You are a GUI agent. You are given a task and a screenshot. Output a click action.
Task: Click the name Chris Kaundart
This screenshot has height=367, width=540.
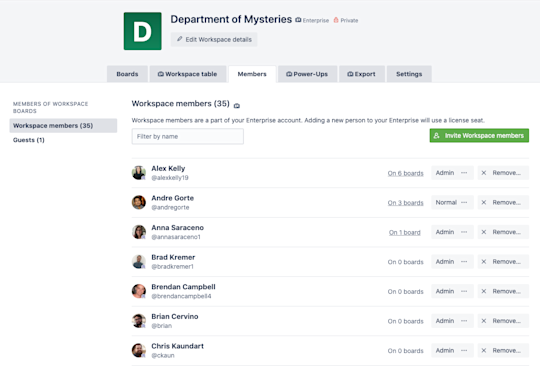coord(178,346)
